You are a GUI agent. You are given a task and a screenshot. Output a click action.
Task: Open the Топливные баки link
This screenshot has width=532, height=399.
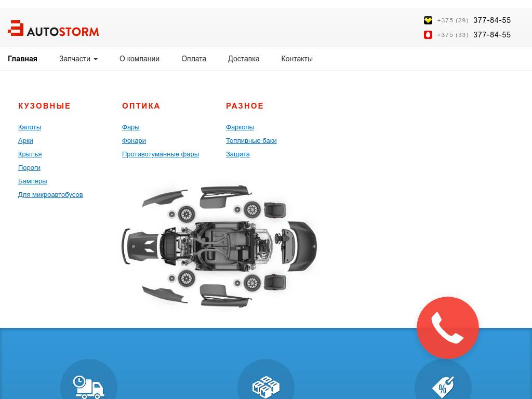click(251, 141)
